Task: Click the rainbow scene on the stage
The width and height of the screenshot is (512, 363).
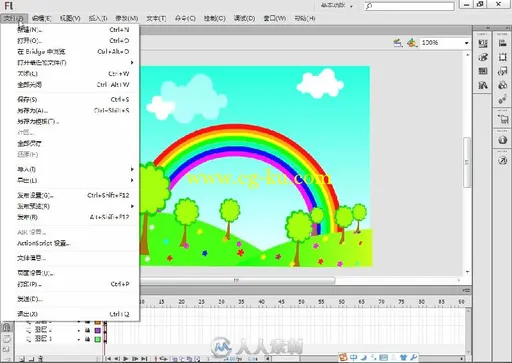Action: (x=255, y=166)
